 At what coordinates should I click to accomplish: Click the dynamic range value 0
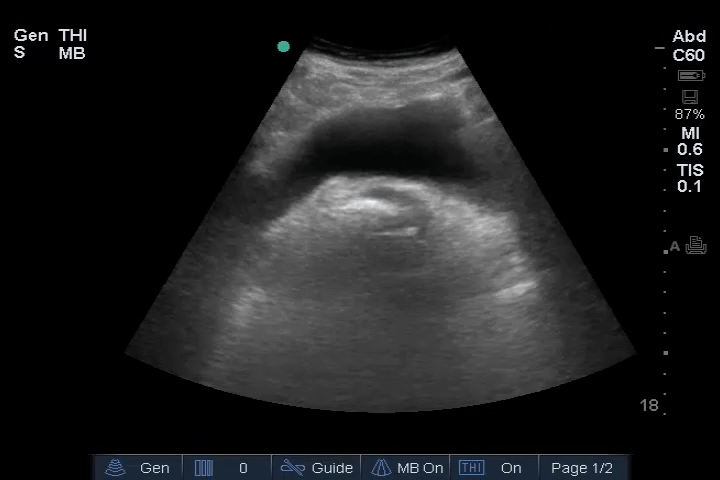click(243, 468)
